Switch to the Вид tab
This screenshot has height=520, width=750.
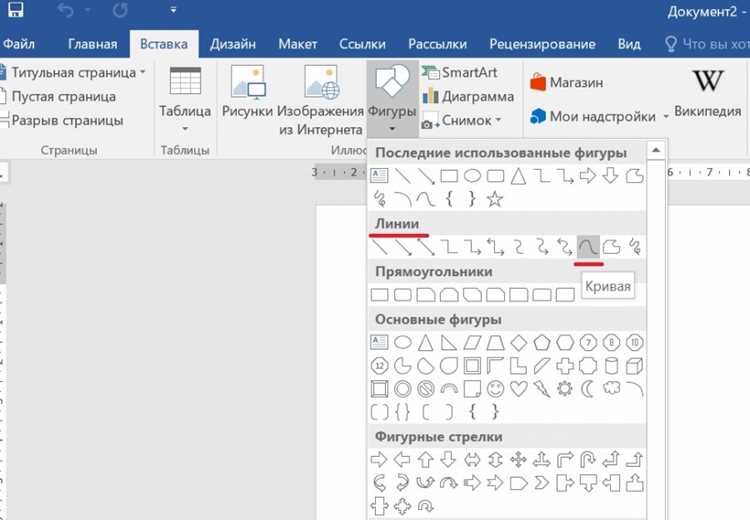629,44
